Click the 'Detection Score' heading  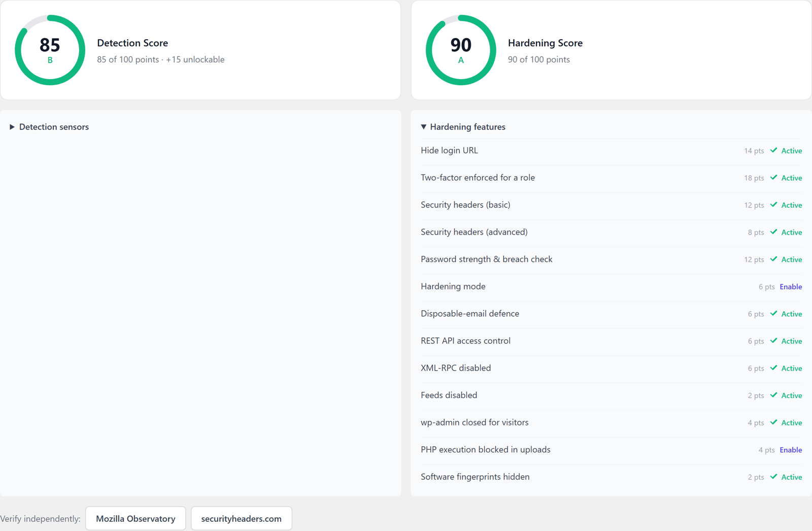click(x=132, y=43)
